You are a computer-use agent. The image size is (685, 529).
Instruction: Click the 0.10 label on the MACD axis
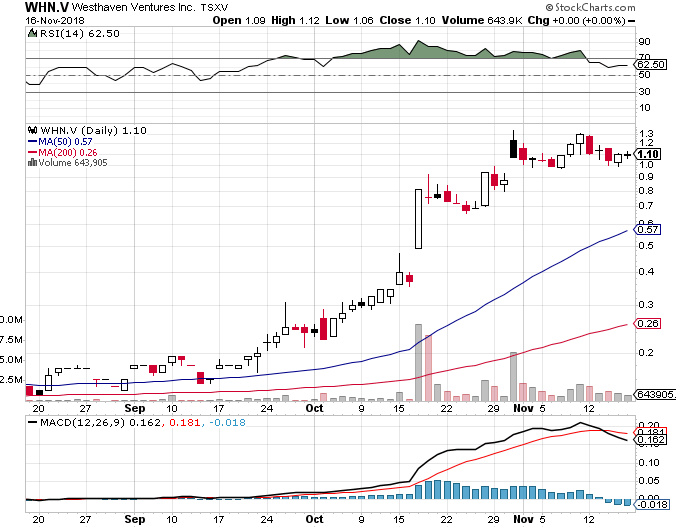point(649,463)
